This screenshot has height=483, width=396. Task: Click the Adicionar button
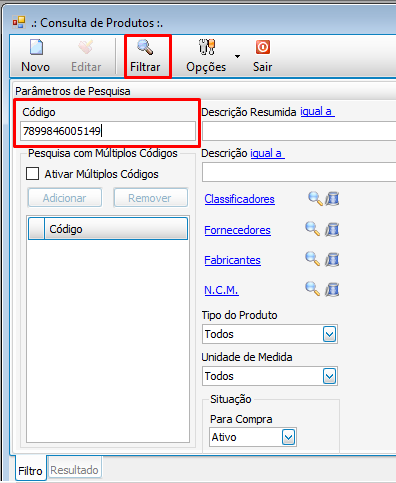65,198
